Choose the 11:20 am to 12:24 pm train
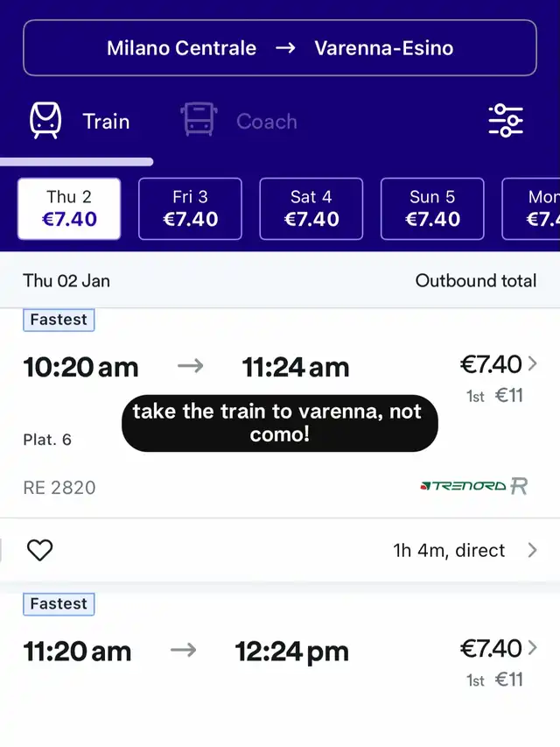560x747 pixels. [x=185, y=651]
